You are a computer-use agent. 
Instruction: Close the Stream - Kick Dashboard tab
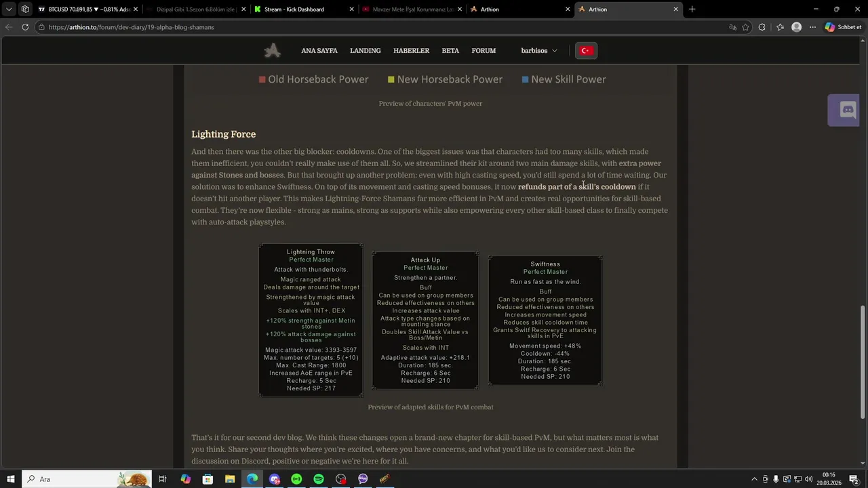[x=351, y=9]
